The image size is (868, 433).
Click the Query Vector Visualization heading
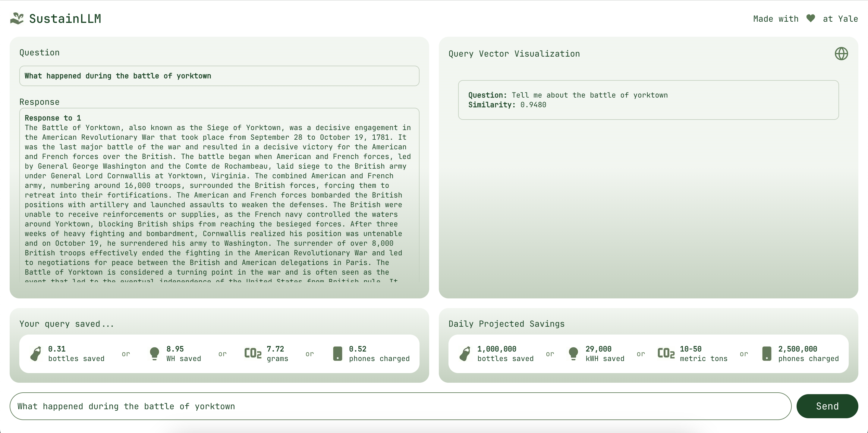pos(514,54)
